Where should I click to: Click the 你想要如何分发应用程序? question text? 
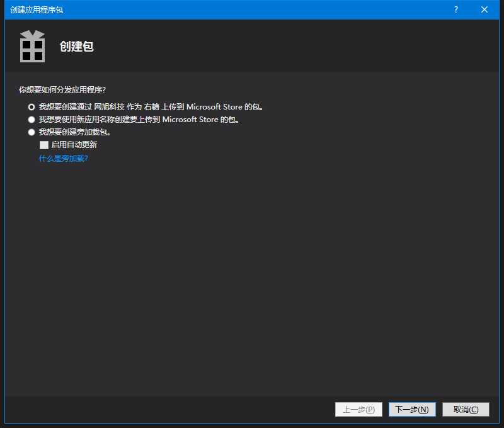coord(62,89)
